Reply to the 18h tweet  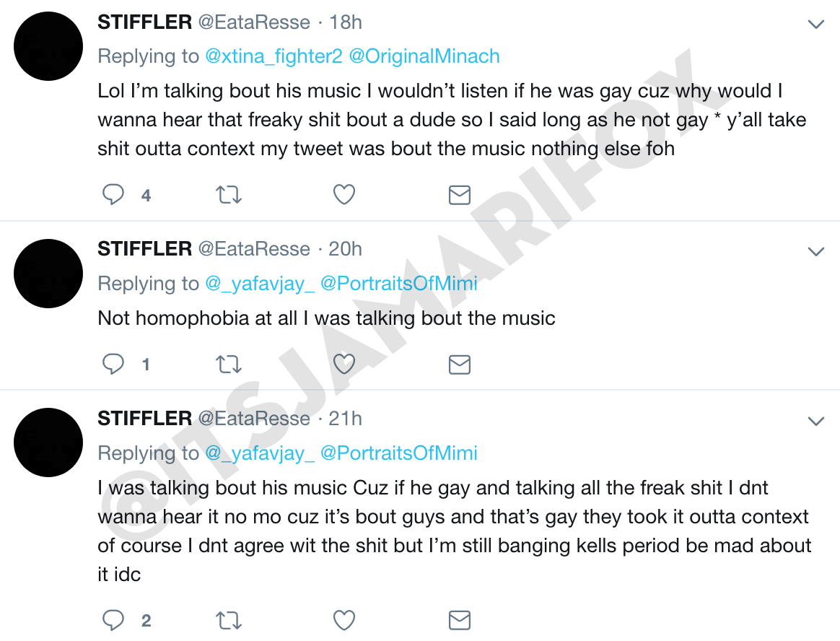click(113, 195)
